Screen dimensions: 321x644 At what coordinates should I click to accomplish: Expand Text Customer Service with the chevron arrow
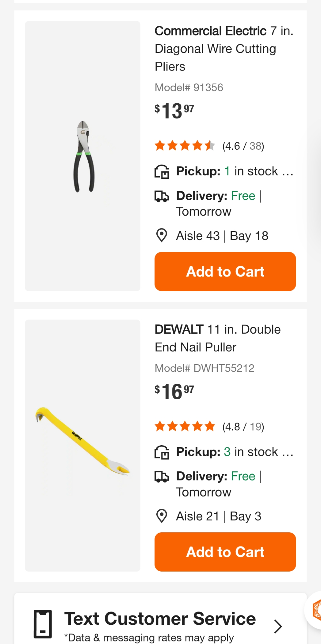pyautogui.click(x=278, y=626)
